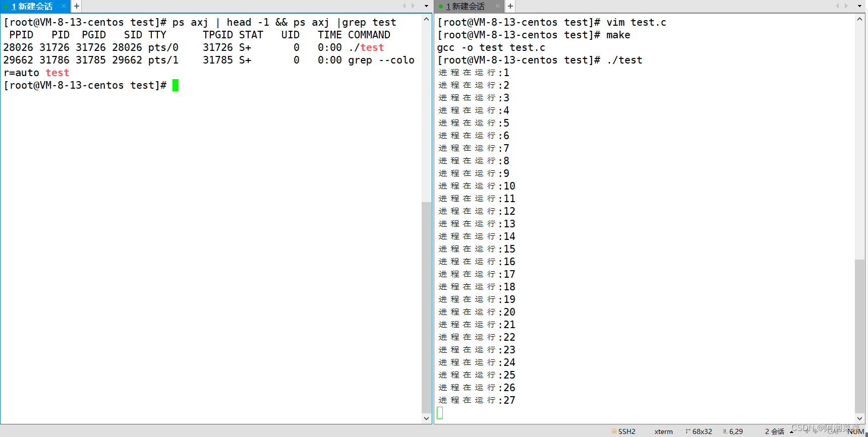Right pane tab scroll-right arrow

(x=846, y=6)
